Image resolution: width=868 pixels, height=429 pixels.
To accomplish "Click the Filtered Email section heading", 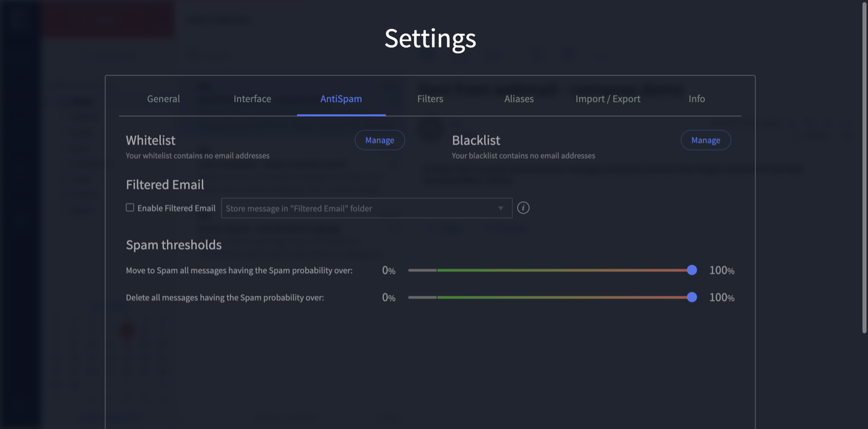I will point(165,184).
